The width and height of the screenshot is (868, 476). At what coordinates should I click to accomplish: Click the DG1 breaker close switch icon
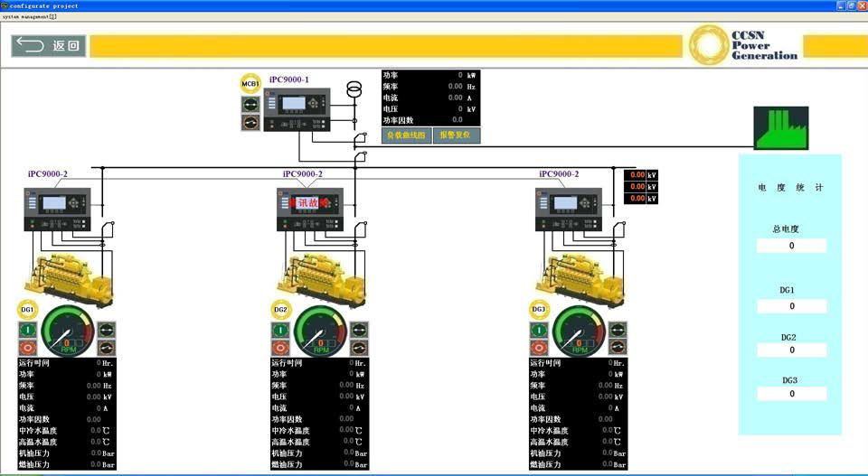107,330
